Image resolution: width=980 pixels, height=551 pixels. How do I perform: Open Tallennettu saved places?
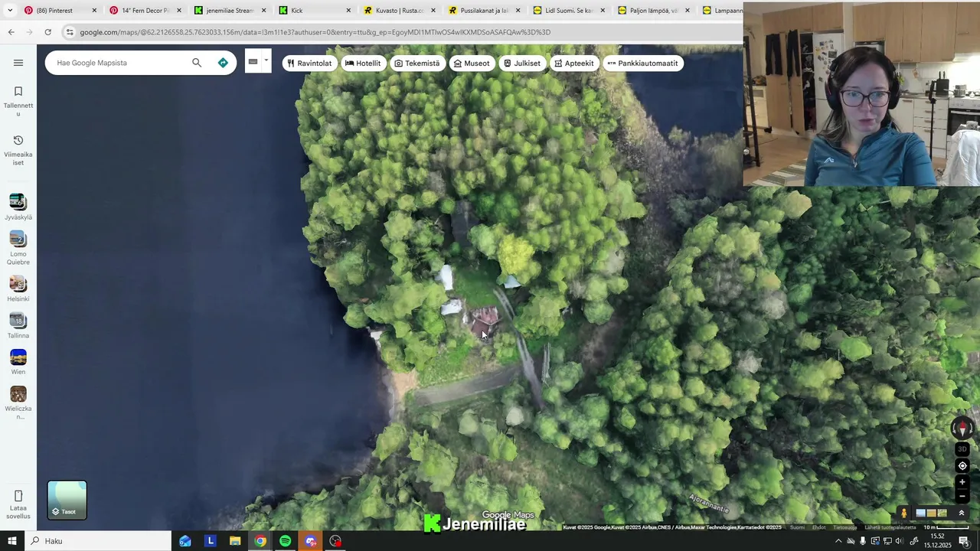coord(18,101)
